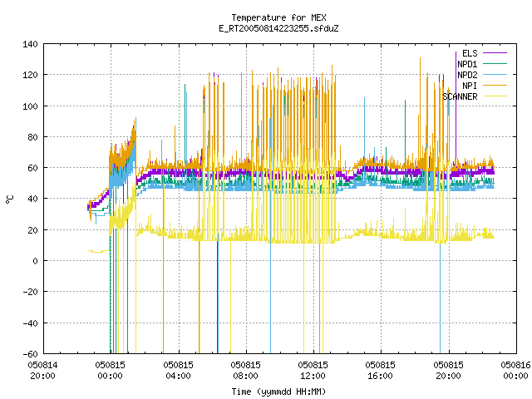
Task: Click the 20 y-axis tick label
Action: coord(32,230)
